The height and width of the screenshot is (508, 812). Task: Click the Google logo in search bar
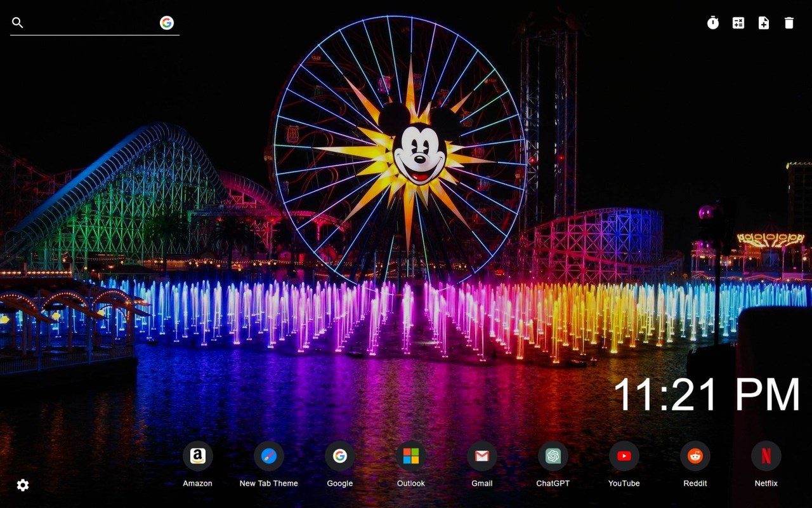click(x=167, y=23)
